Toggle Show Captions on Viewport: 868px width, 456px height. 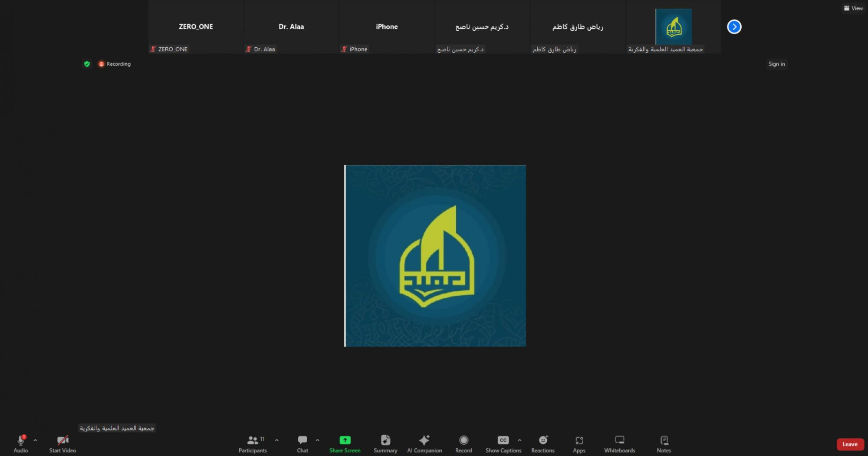tap(503, 443)
